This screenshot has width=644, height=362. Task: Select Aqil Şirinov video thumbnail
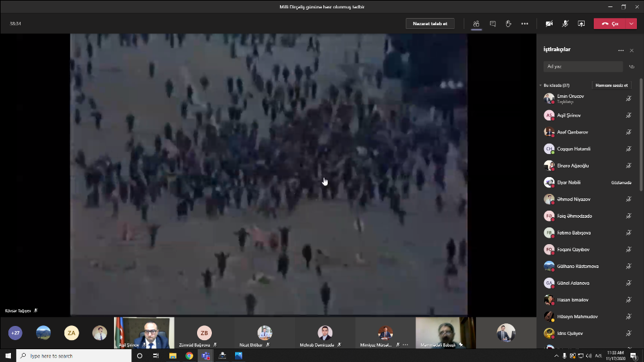[144, 332]
